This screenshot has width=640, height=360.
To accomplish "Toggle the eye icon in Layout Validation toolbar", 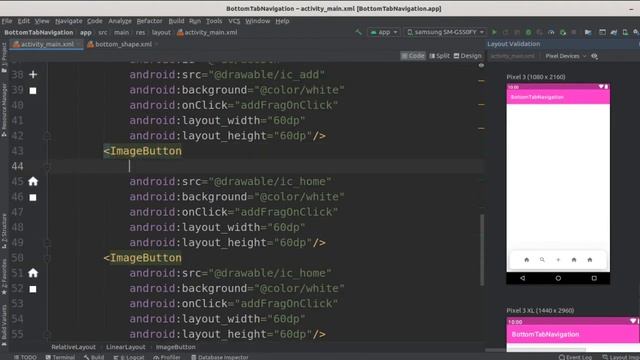I will pyautogui.click(x=595, y=56).
